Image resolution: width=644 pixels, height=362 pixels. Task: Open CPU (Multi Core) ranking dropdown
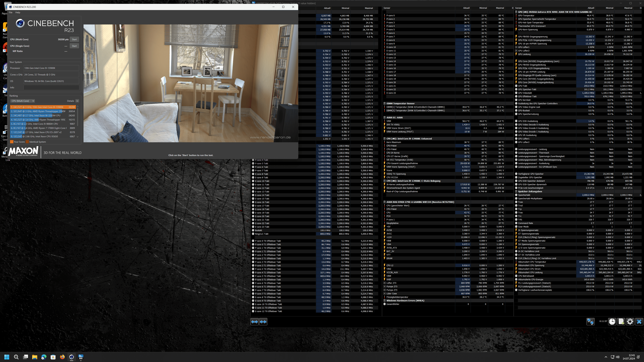(x=22, y=101)
